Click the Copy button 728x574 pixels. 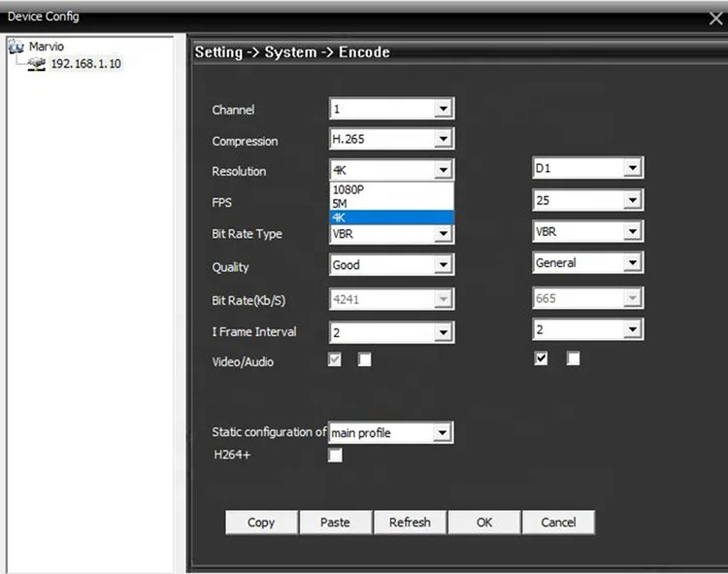click(x=261, y=523)
